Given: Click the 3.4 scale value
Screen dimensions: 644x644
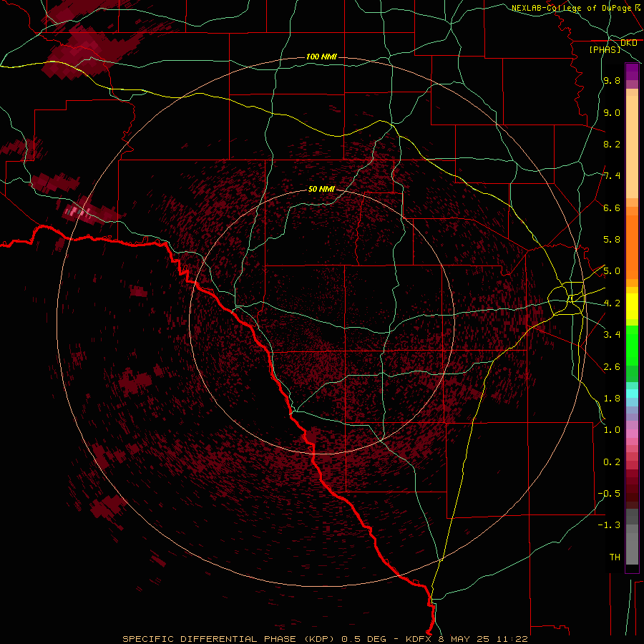Looking at the screenshot, I should (612, 335).
